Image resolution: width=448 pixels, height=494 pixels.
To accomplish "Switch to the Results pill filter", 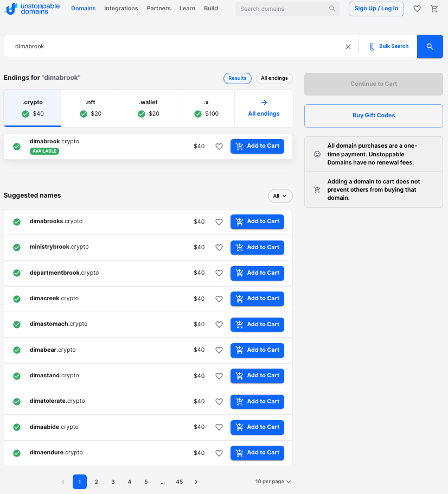I will tap(238, 78).
